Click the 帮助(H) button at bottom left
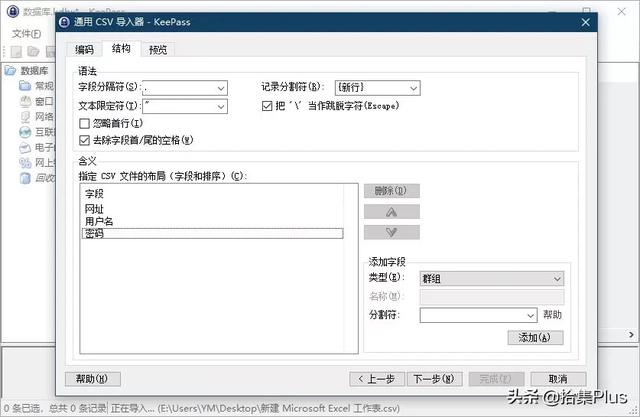The image size is (640, 417). tap(92, 379)
